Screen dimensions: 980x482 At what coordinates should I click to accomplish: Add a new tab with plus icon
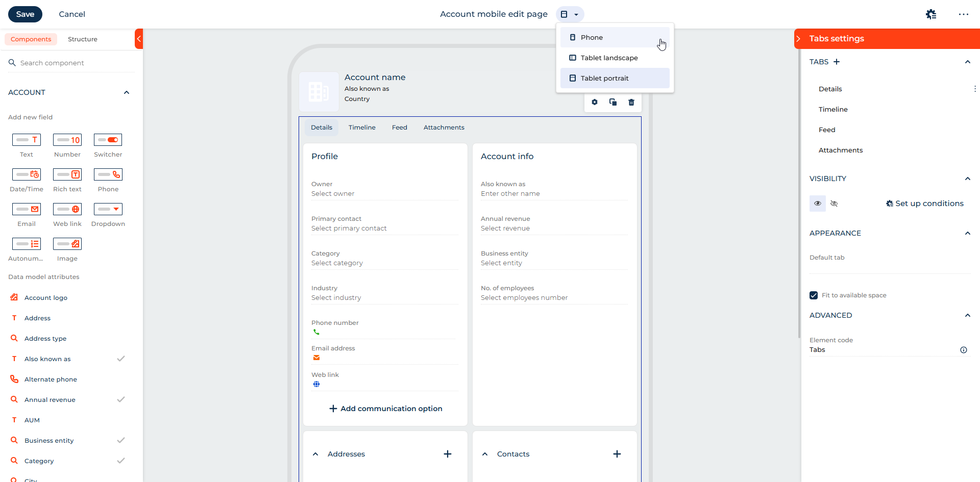(x=837, y=62)
